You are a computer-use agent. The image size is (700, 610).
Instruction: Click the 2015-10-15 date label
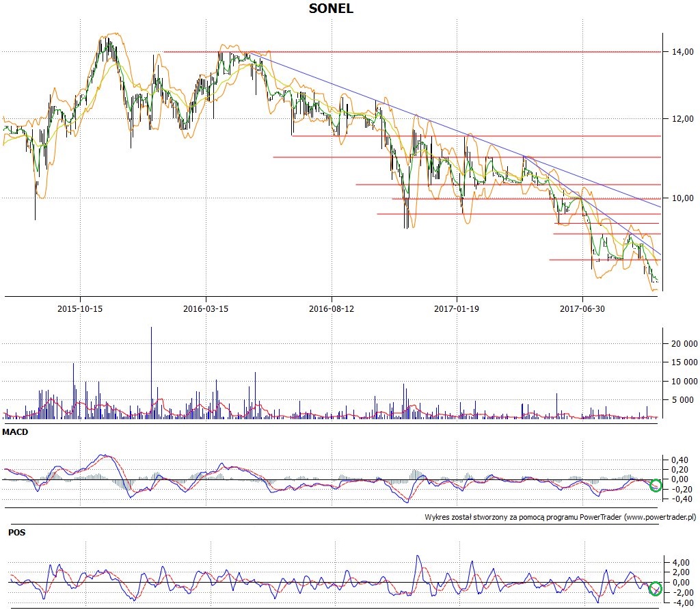[x=80, y=308]
